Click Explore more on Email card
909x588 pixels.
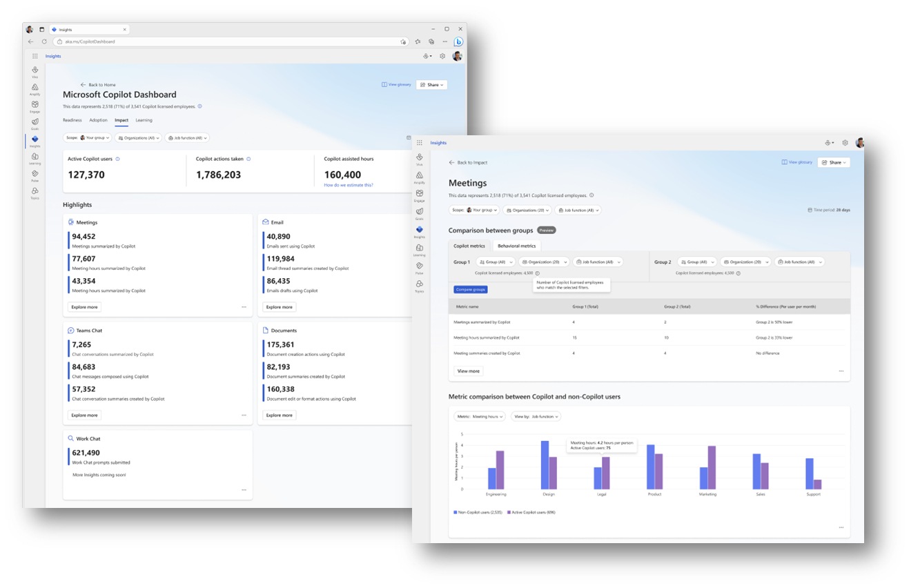tap(279, 307)
